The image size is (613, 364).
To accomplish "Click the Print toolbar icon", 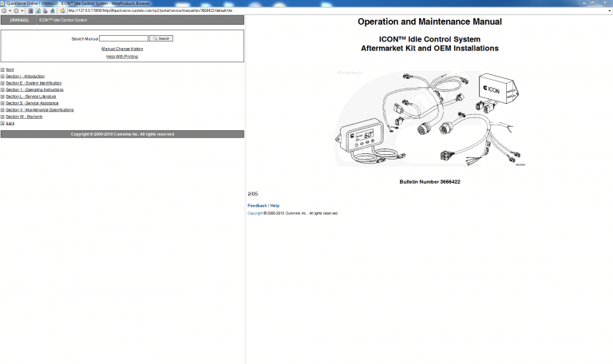I will [45, 11].
